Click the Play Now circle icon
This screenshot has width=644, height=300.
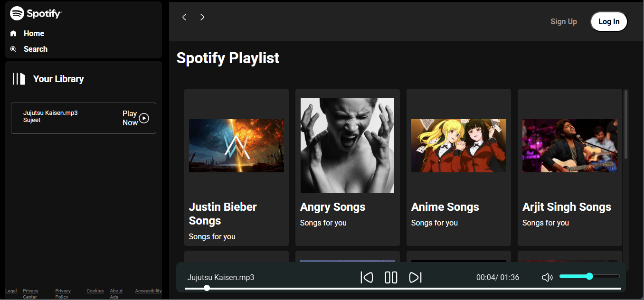[x=144, y=118]
